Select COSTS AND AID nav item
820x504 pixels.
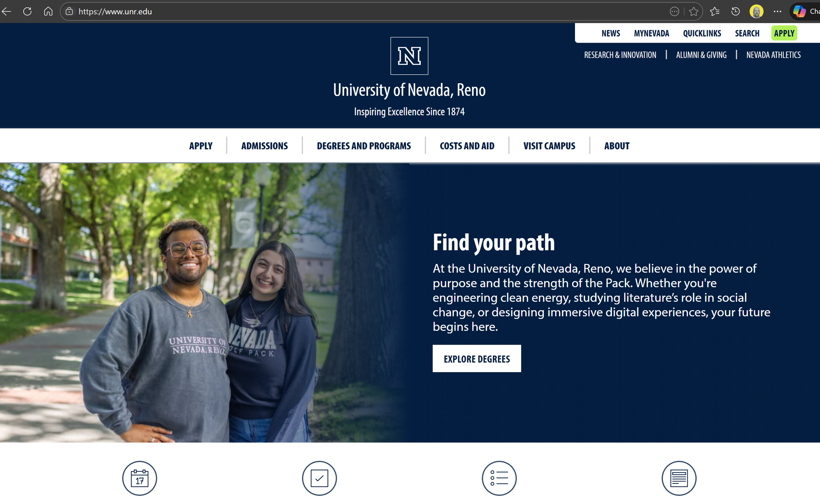click(467, 146)
